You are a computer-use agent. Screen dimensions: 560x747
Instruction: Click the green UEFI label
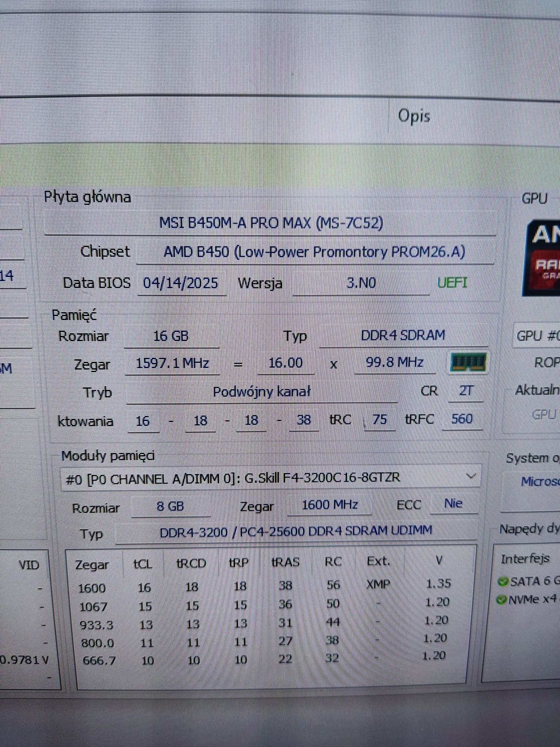(452, 283)
